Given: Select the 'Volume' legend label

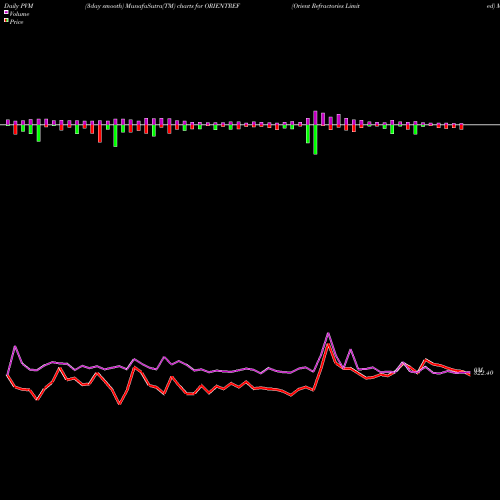Looking at the screenshot, I should 19,14.
